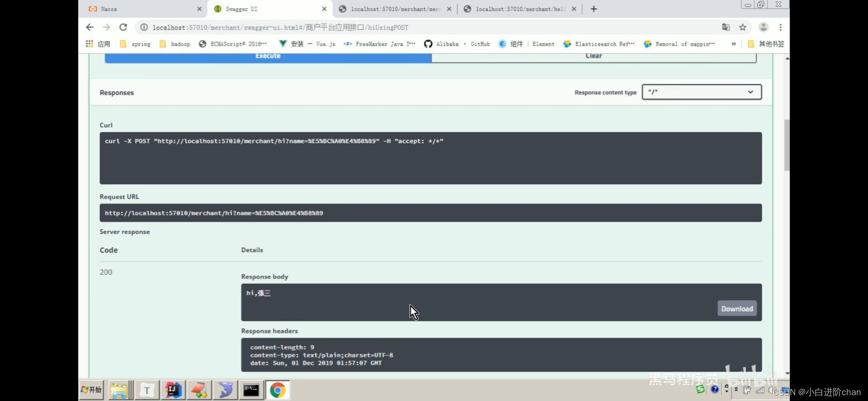Open the Apps grid in the bookmarks bar

click(x=98, y=44)
